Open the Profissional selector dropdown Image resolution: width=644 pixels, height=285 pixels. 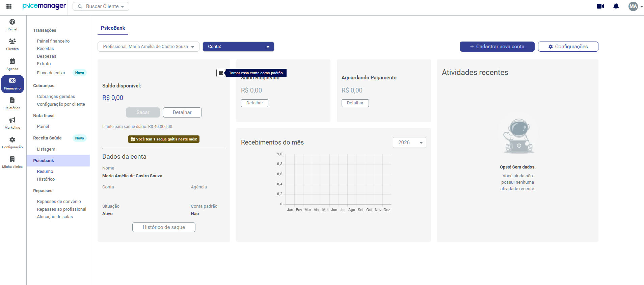(x=149, y=47)
